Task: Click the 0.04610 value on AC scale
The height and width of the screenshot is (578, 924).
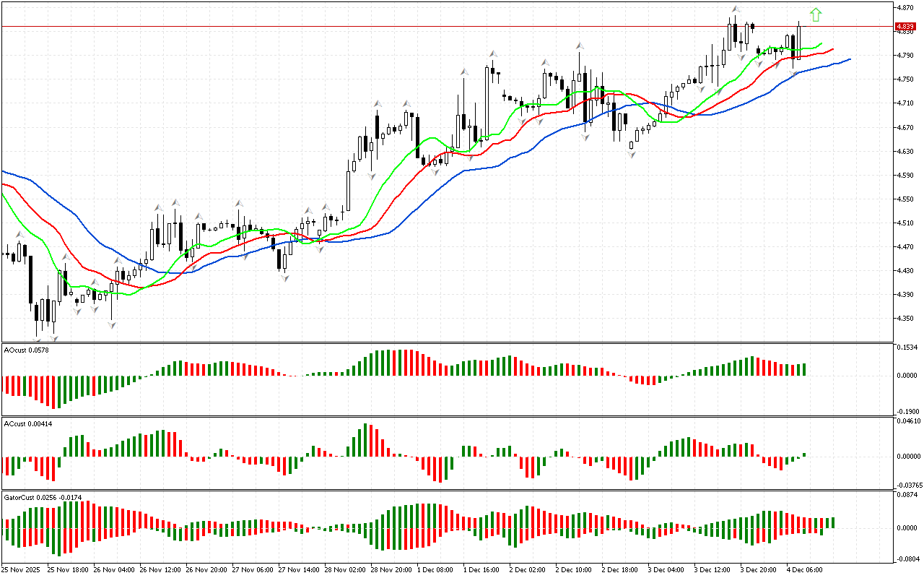Action: click(x=907, y=420)
